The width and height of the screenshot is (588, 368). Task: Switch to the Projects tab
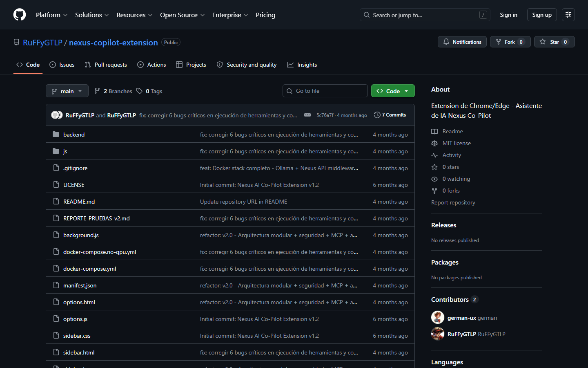coord(191,65)
